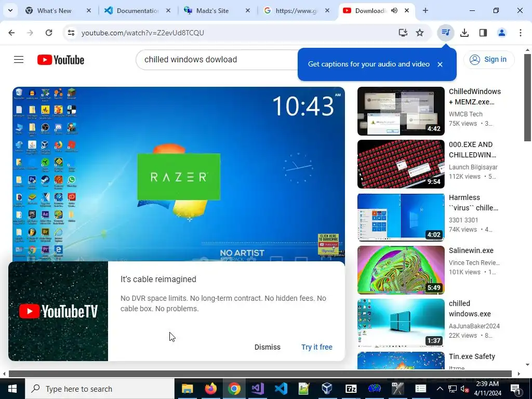This screenshot has height=399, width=532.
Task: Open chilled windows.exe video thumbnail
Action: (x=401, y=323)
